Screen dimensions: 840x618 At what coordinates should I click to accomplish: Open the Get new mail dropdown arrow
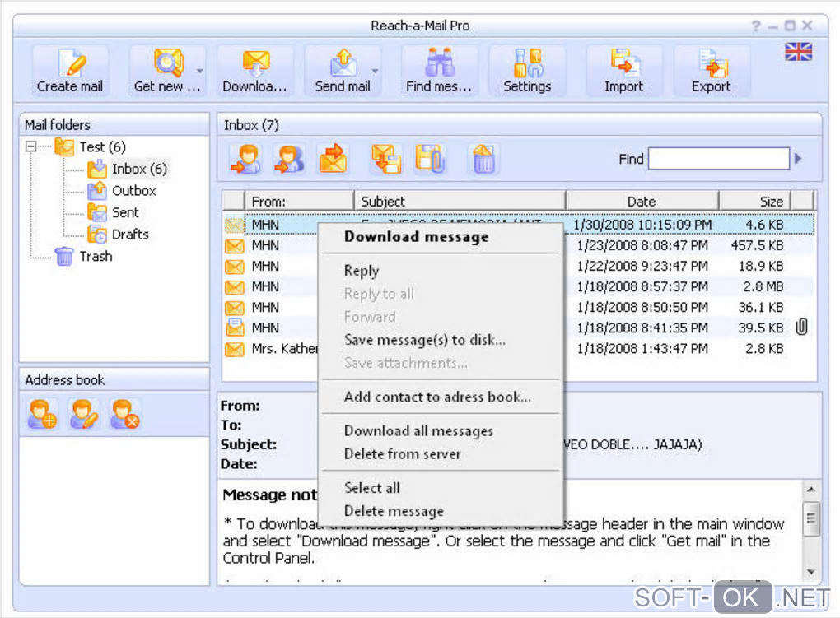coord(200,72)
